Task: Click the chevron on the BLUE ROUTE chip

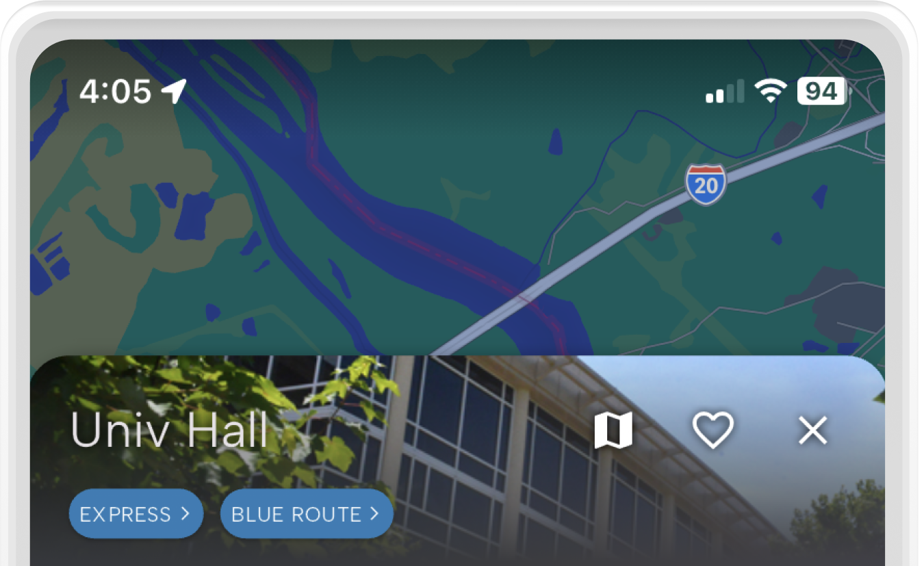Action: pyautogui.click(x=374, y=513)
